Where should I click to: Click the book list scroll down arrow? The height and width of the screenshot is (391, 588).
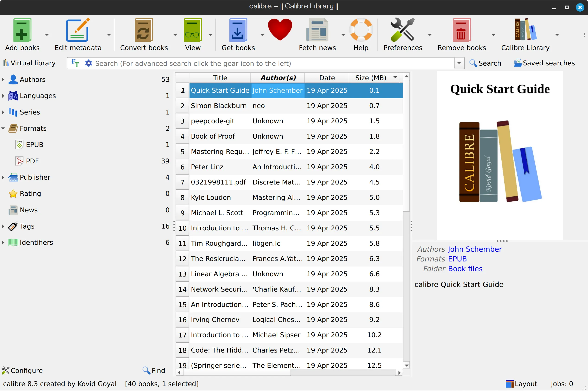pos(406,366)
